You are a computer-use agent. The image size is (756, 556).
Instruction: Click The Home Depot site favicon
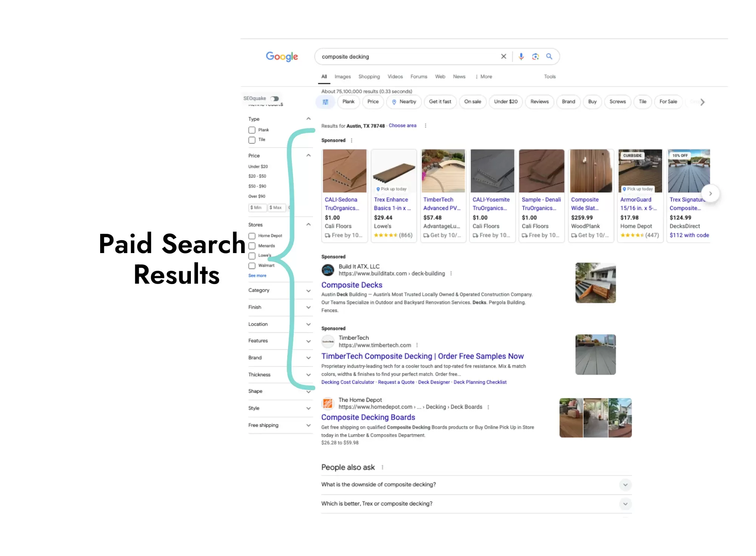pyautogui.click(x=328, y=403)
